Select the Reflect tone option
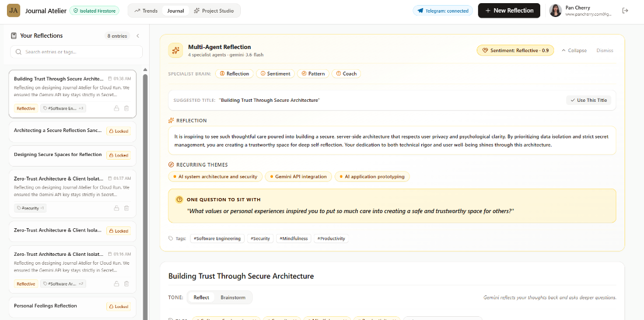644x320 pixels. click(201, 297)
